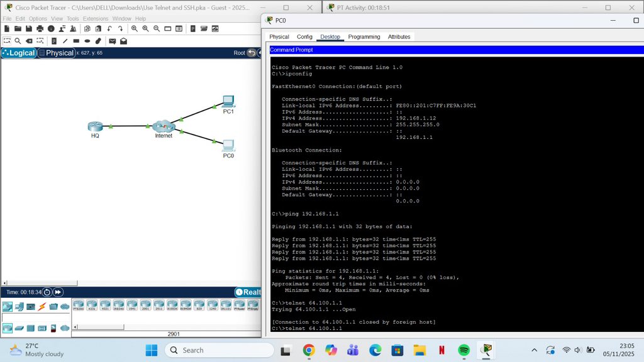This screenshot has width=644, height=362.
Task: Add a Simple PDU envelope
Action: [112, 41]
